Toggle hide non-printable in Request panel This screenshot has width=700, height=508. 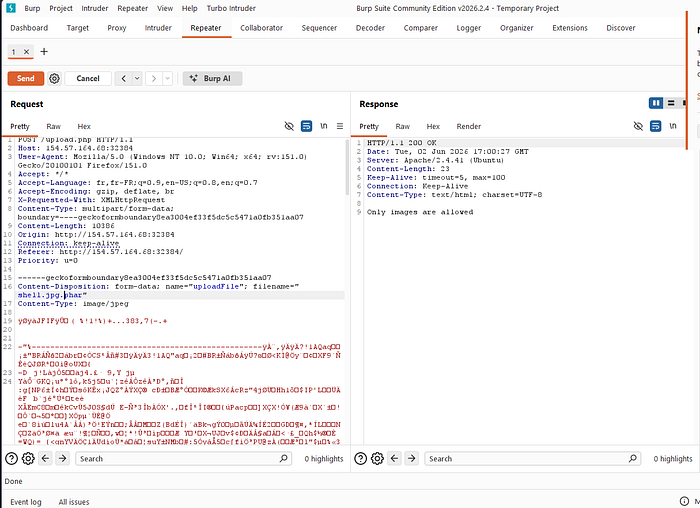coord(289,126)
